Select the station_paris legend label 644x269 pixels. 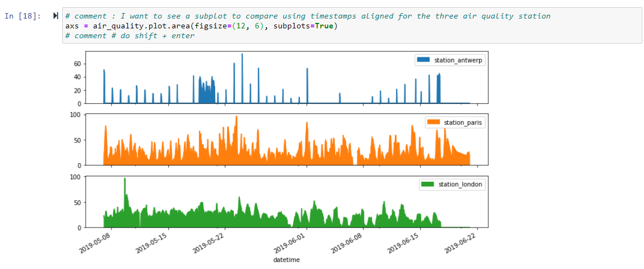coord(463,122)
